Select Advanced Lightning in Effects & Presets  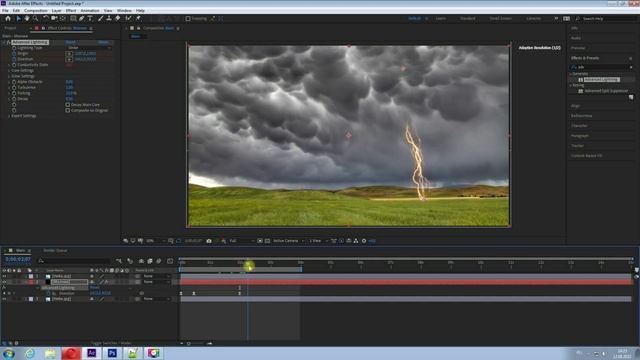pos(602,80)
